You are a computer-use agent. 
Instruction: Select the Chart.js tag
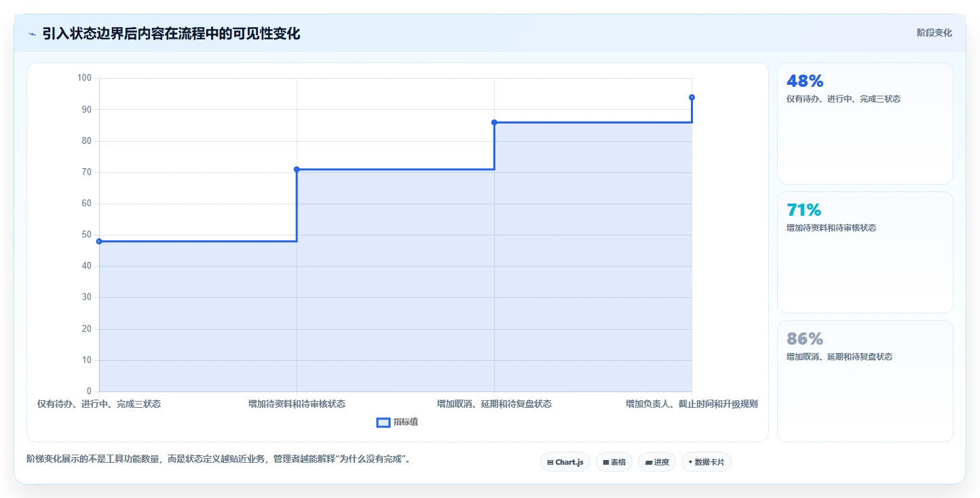coord(565,462)
